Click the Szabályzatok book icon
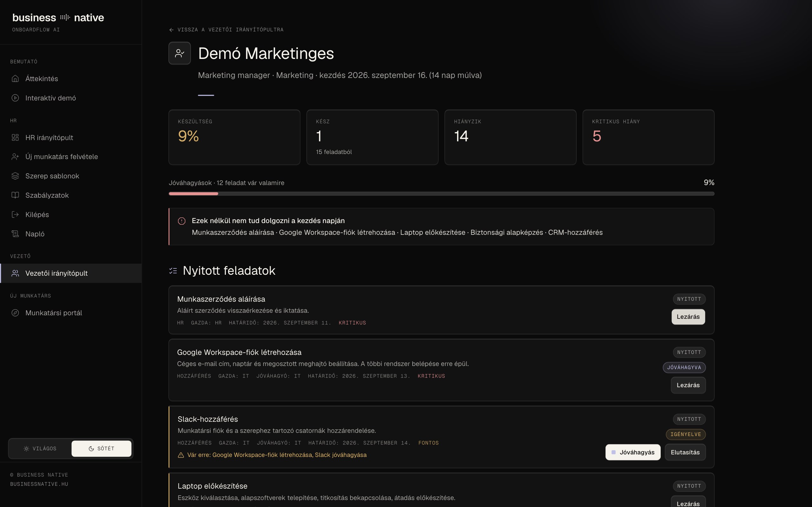The width and height of the screenshot is (812, 507). click(x=15, y=195)
